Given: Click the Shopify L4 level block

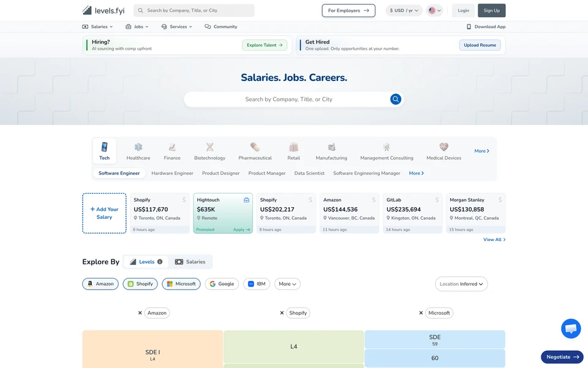Looking at the screenshot, I should click(x=293, y=347).
